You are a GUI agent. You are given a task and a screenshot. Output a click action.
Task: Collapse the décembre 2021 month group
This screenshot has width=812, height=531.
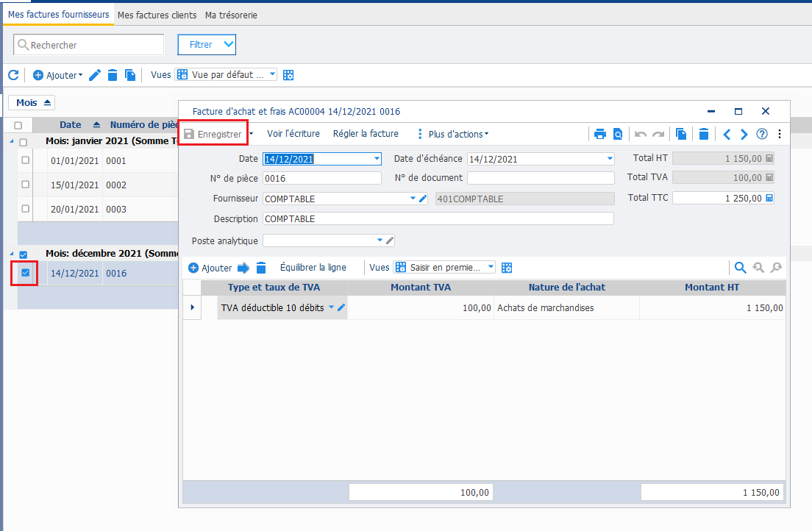tap(12, 254)
